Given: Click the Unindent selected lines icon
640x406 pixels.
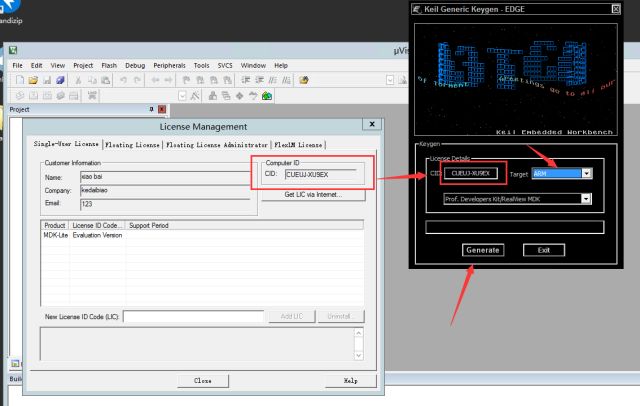Looking at the screenshot, I should pos(259,80).
